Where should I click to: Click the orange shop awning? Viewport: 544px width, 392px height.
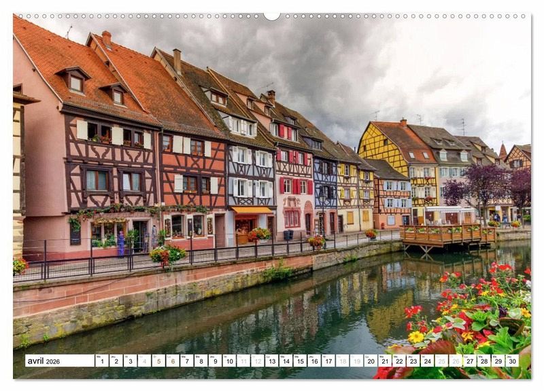252,211
